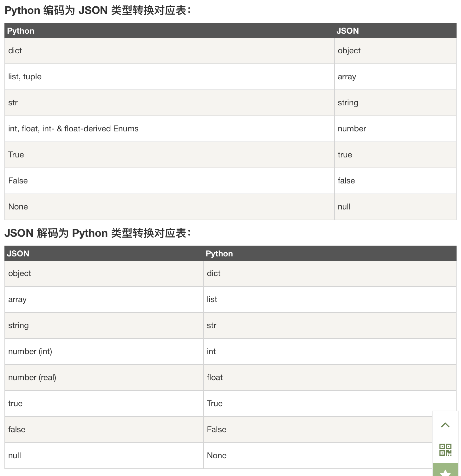Select the 'number (int)' cell

[x=30, y=351]
